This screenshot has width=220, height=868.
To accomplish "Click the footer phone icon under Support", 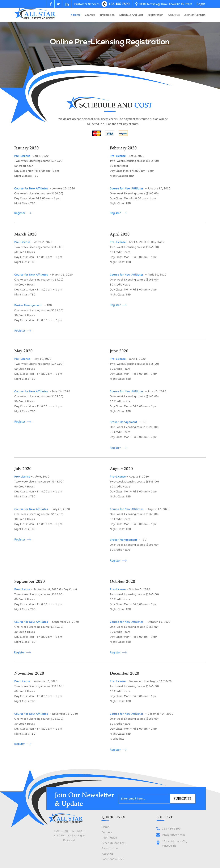I will (x=158, y=828).
